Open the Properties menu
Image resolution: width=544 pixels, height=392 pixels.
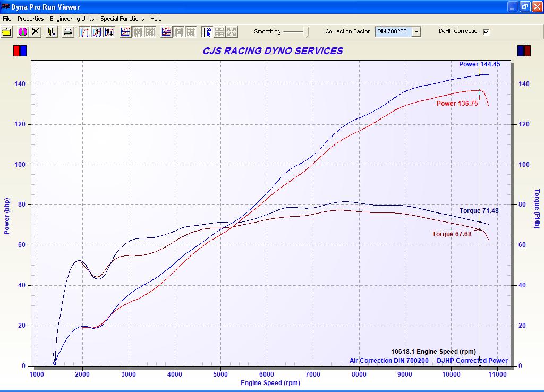(31, 19)
